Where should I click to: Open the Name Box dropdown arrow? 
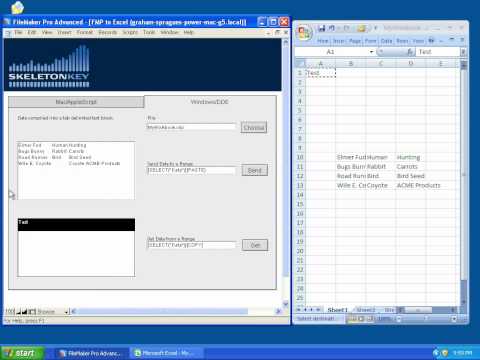click(x=371, y=52)
